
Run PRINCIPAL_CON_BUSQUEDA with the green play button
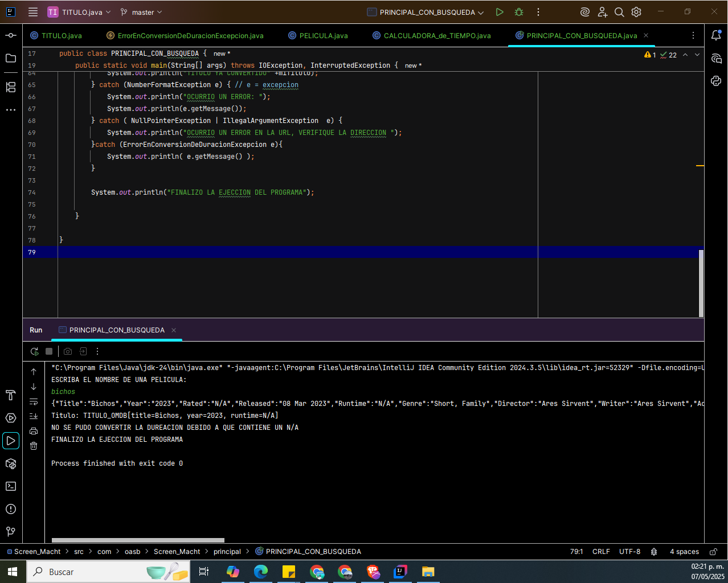(x=500, y=12)
